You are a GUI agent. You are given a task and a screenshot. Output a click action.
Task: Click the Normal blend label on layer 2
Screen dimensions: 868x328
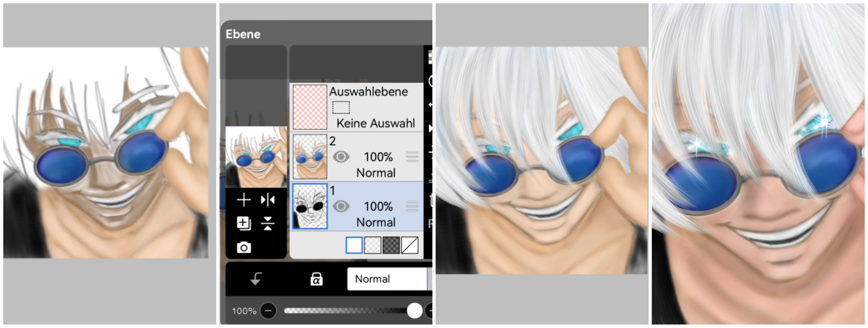pos(376,173)
